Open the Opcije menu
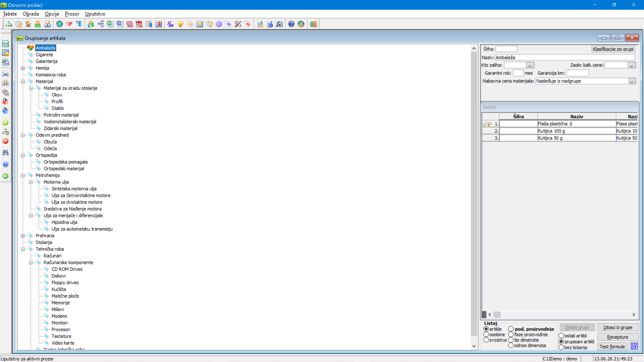Image resolution: width=644 pixels, height=362 pixels. pyautogui.click(x=52, y=14)
